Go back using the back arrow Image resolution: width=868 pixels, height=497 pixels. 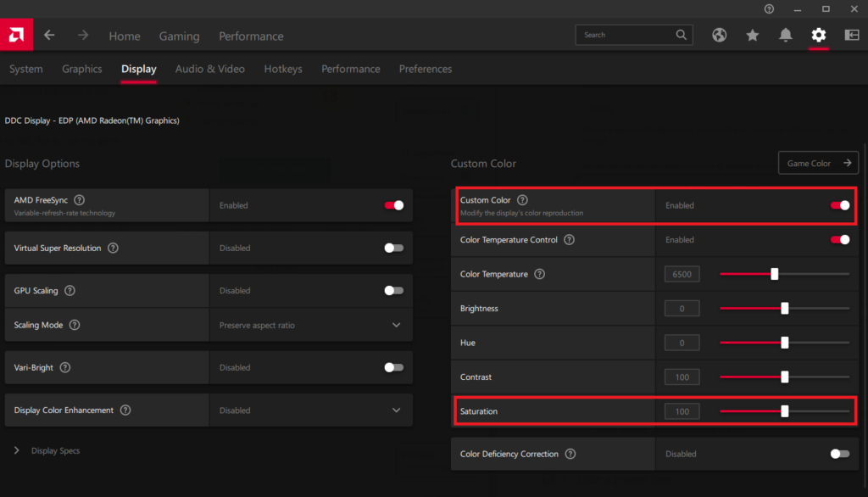click(x=49, y=36)
